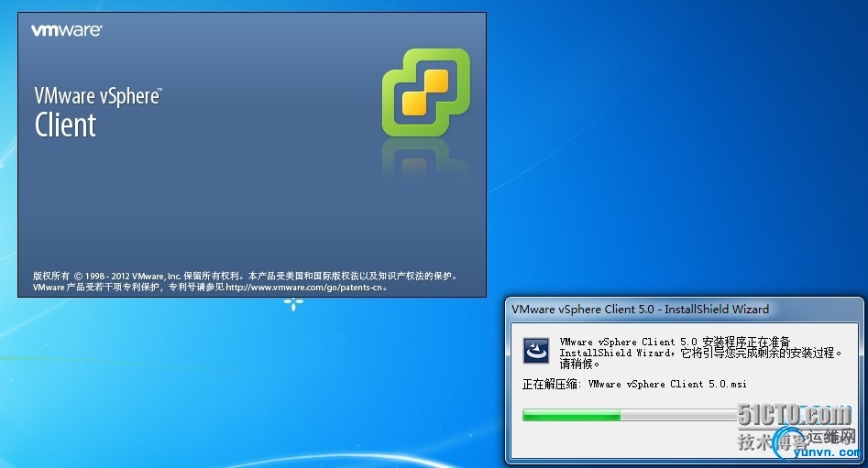Click "正在解压缩: VMware vSphere Client 5.0.msi" status text
Image resolution: width=868 pixels, height=468 pixels.
coord(634,384)
